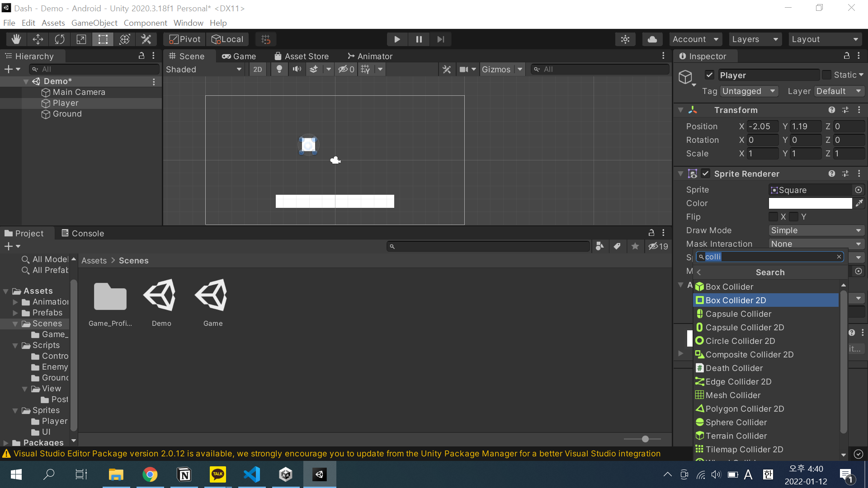Select the Hand tool icon in Scene

coord(16,39)
